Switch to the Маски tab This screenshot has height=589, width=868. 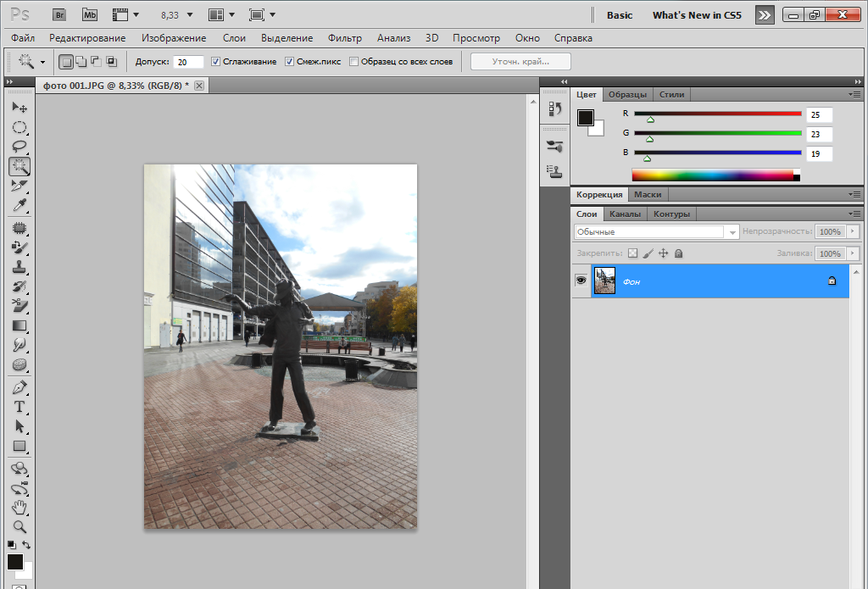[648, 195]
